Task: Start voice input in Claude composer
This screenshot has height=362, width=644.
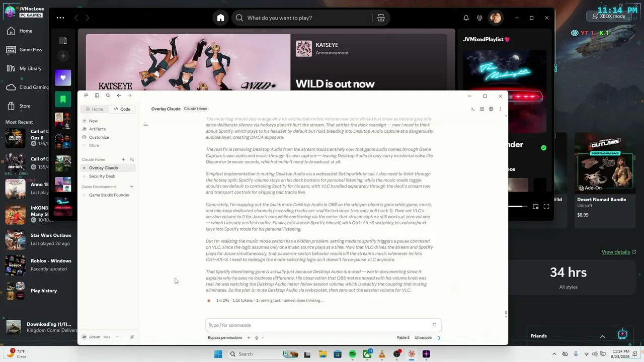Action: [257, 338]
